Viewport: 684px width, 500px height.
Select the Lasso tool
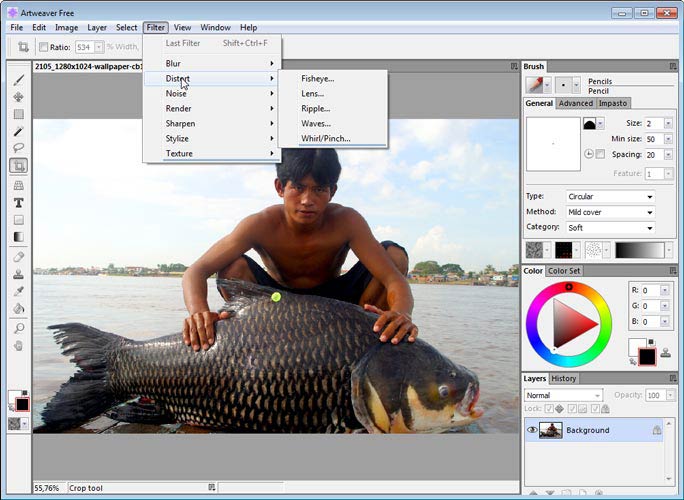[19, 148]
